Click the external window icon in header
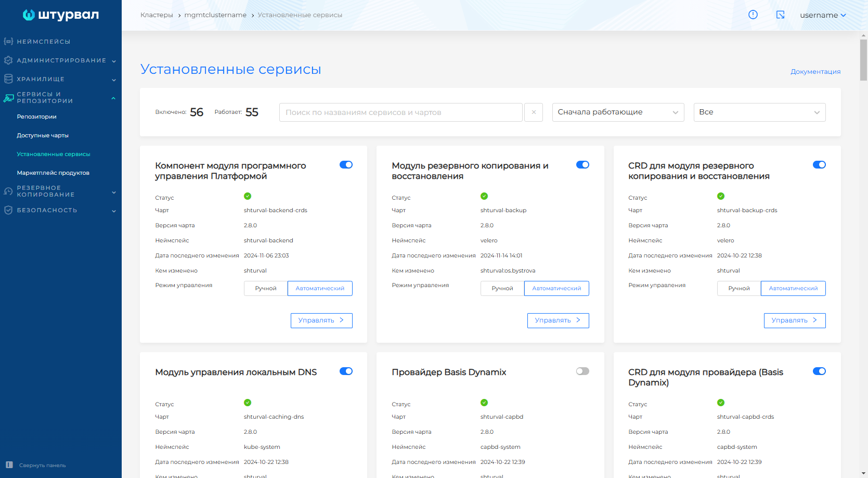868x478 pixels. [x=780, y=15]
